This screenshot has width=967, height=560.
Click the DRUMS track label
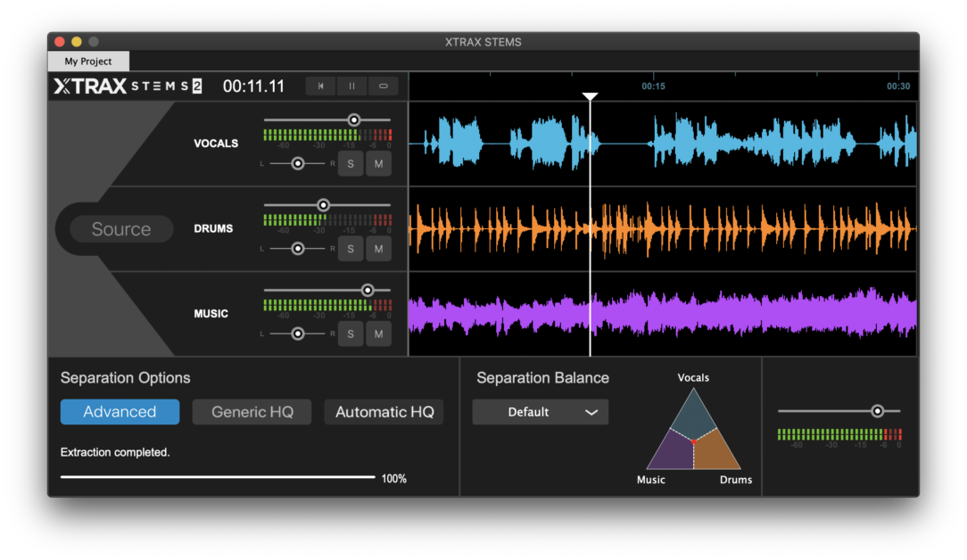(x=213, y=229)
